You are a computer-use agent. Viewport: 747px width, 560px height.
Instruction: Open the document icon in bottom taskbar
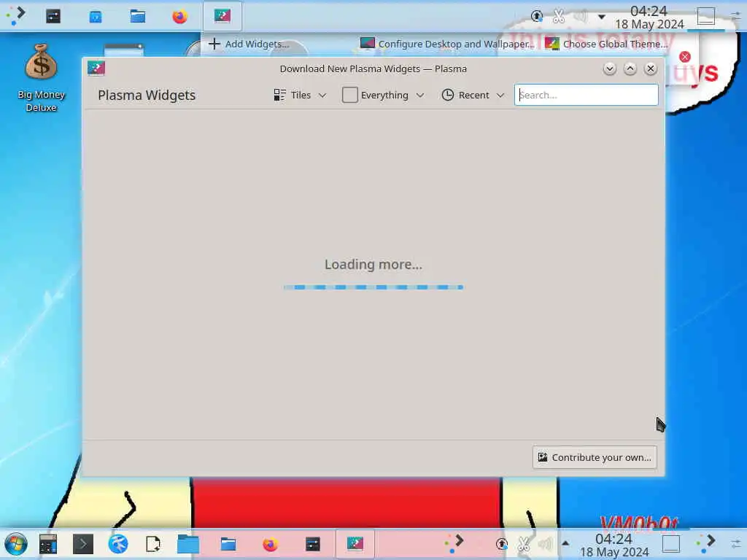[x=153, y=544]
